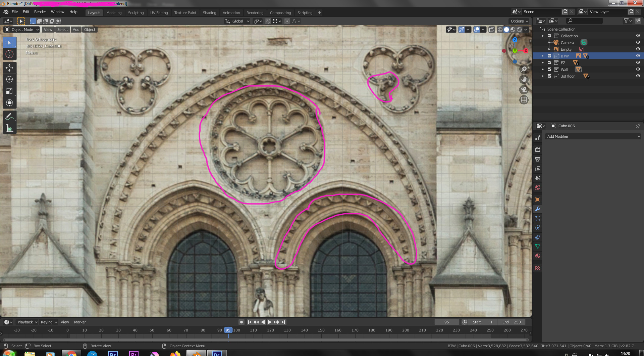Switch viewport to wireframe shading
This screenshot has height=356, width=644.
(x=500, y=30)
